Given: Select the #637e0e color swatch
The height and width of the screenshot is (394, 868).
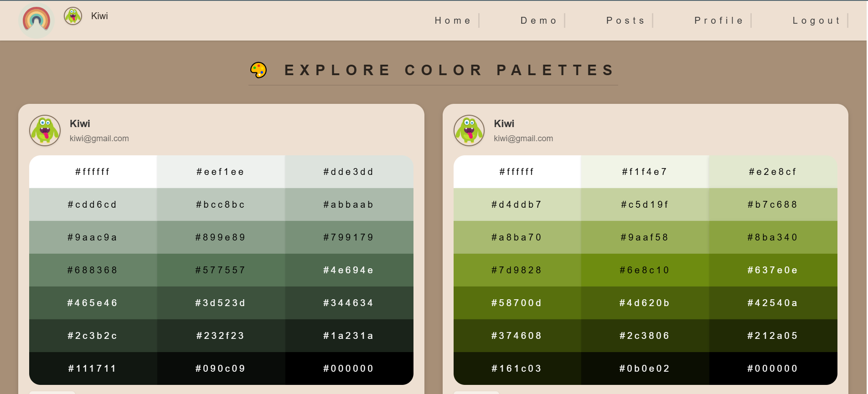Looking at the screenshot, I should tap(773, 270).
